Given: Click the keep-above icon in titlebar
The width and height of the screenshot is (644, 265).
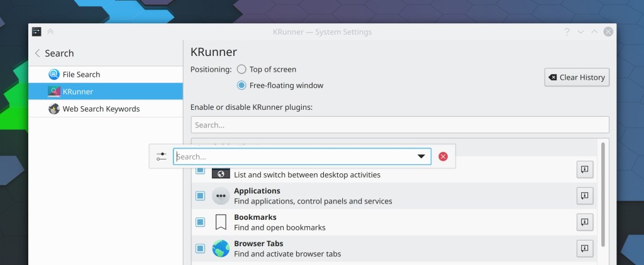Looking at the screenshot, I should point(50,32).
